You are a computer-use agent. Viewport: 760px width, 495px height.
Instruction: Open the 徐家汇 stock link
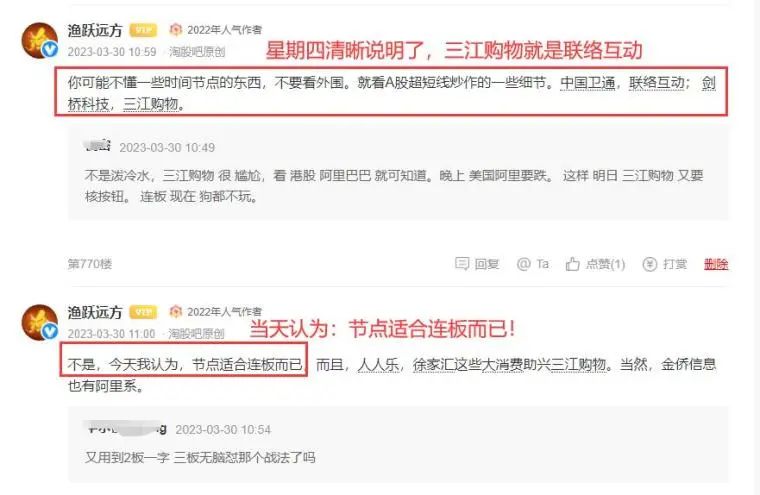click(432, 365)
